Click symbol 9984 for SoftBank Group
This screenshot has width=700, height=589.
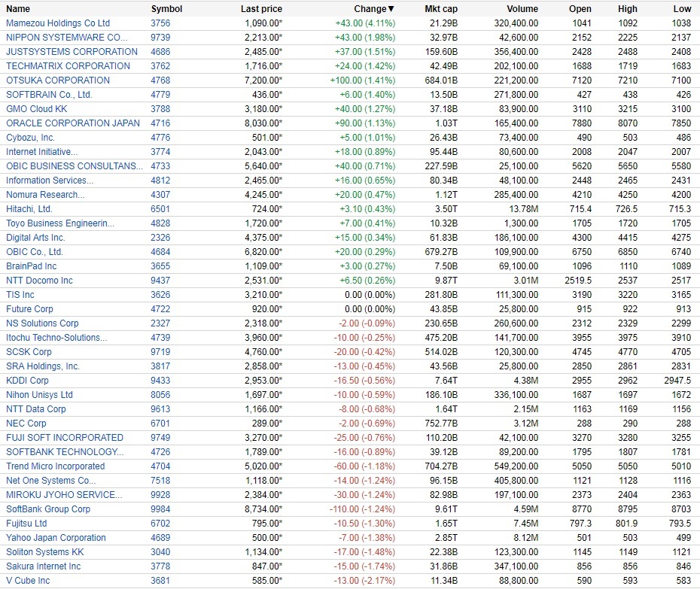[x=161, y=509]
